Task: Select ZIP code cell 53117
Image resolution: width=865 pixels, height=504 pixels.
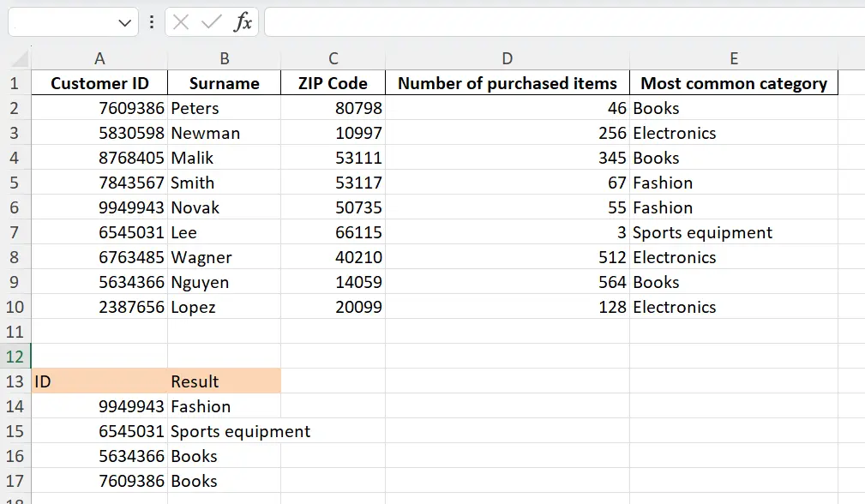Action: point(333,182)
